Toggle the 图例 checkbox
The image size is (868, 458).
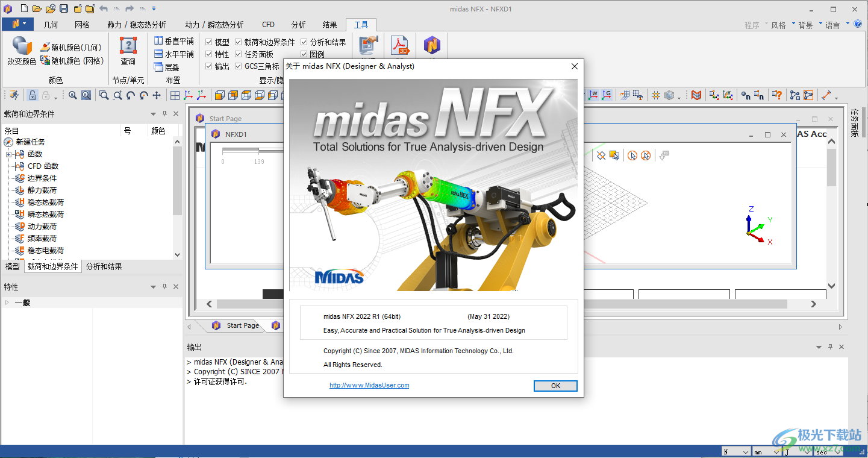(304, 54)
